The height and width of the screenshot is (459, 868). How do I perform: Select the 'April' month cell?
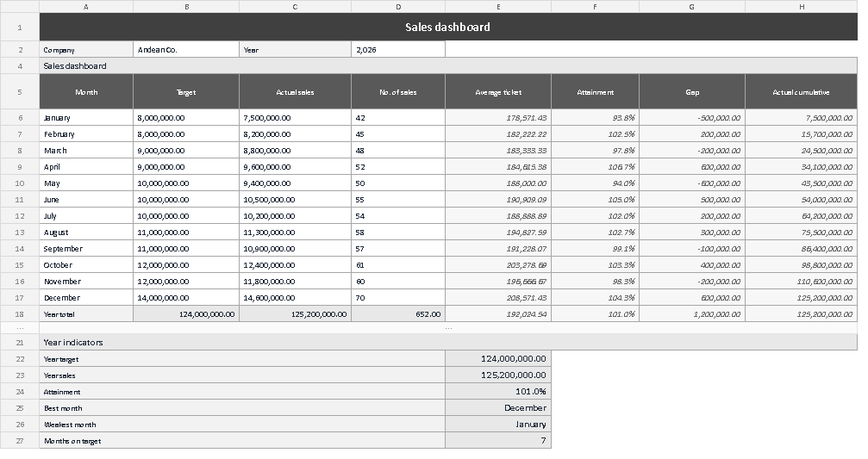86,166
